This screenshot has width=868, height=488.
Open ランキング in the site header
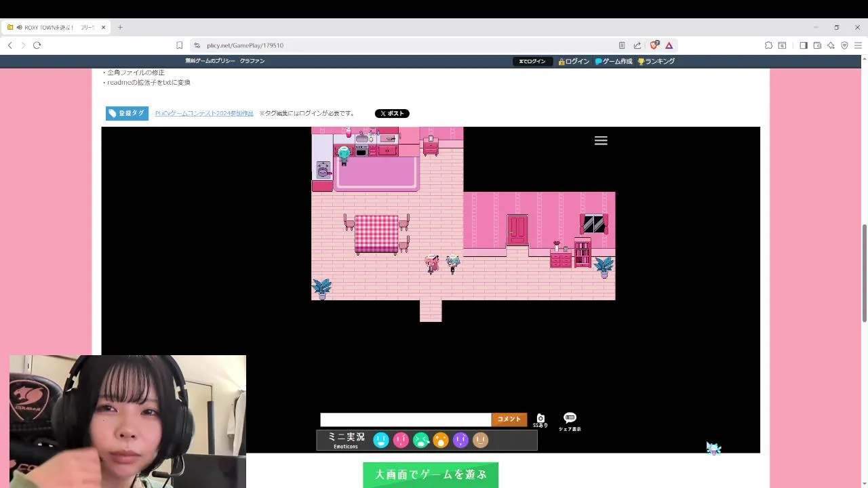coord(656,61)
